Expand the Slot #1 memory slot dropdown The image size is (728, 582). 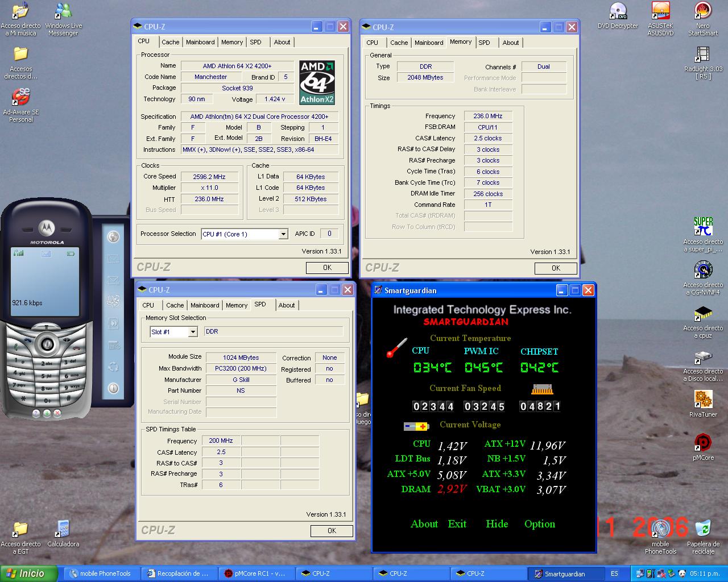tap(193, 332)
